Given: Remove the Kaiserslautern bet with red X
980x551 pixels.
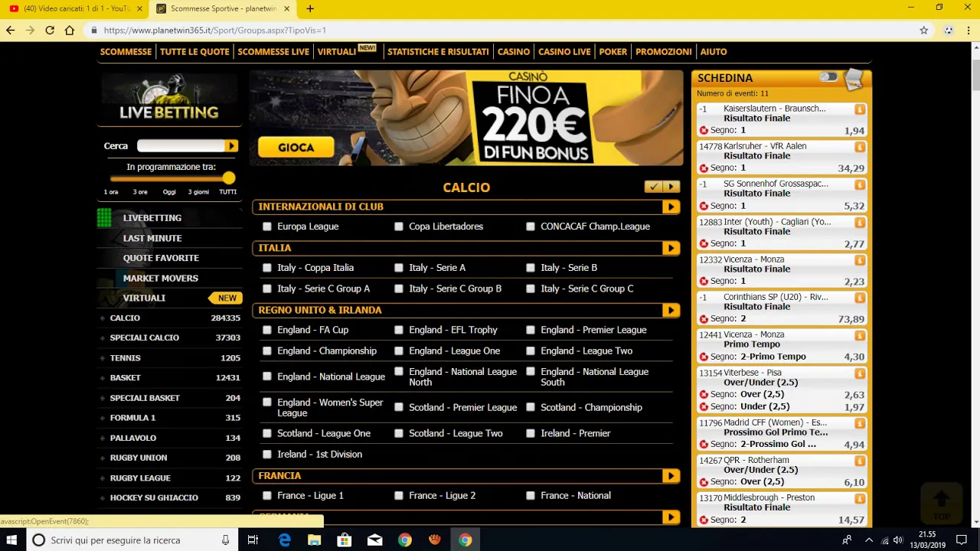Looking at the screenshot, I should point(704,131).
